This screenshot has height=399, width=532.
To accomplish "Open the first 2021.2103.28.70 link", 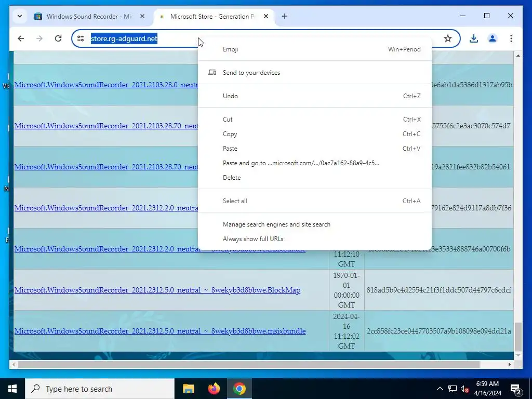I will [106, 126].
